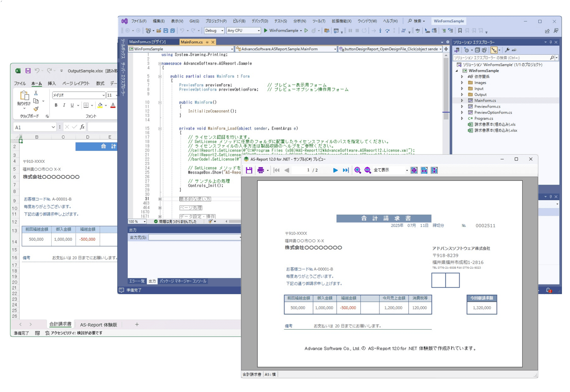The width and height of the screenshot is (570, 392).
Task: Open the Visual Studio ツール(T) menu
Action: pyautogui.click(x=319, y=21)
